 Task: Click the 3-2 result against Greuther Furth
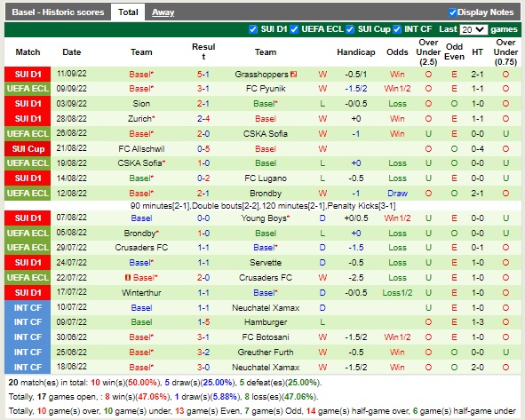pyautogui.click(x=203, y=352)
